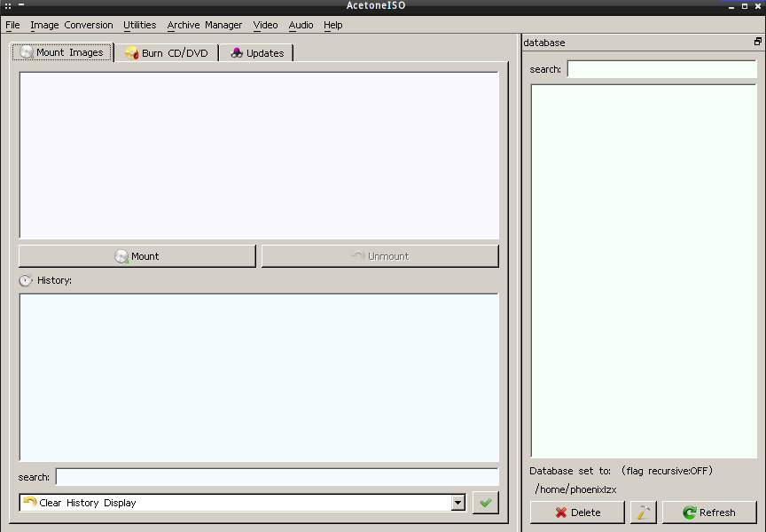Click the database edit pencil icon
The image size is (766, 532).
click(x=644, y=512)
